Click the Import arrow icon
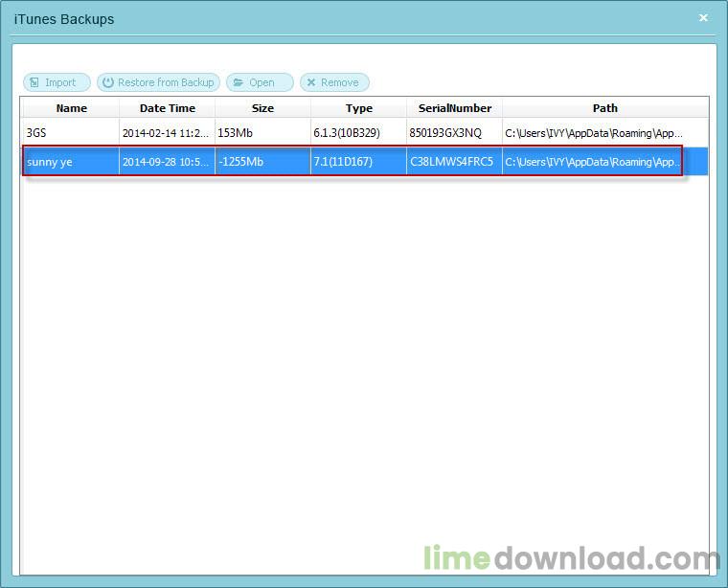728x588 pixels. click(34, 82)
